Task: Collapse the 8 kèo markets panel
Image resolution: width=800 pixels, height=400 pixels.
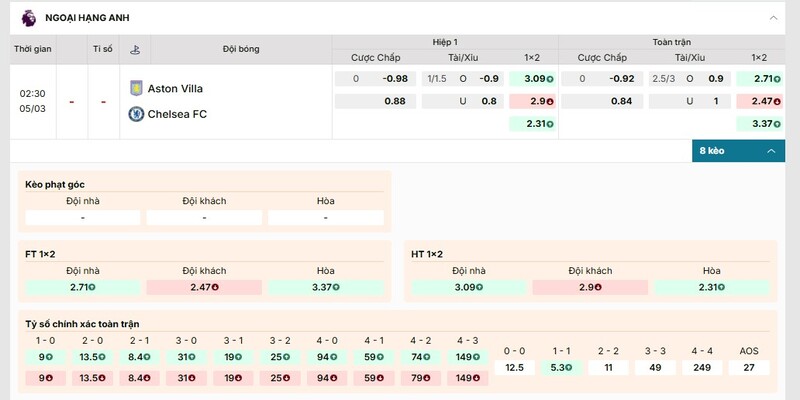Action: point(738,150)
